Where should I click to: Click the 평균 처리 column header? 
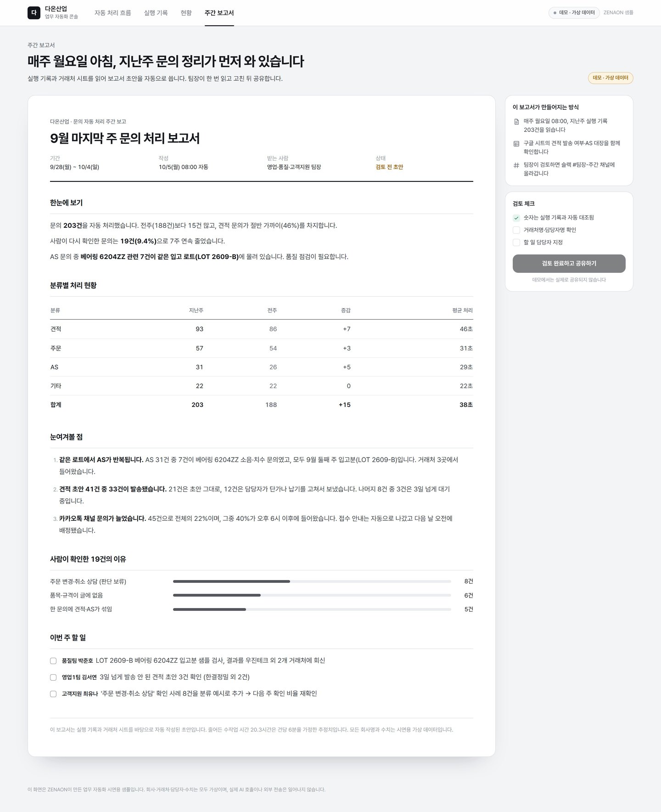[x=462, y=310]
